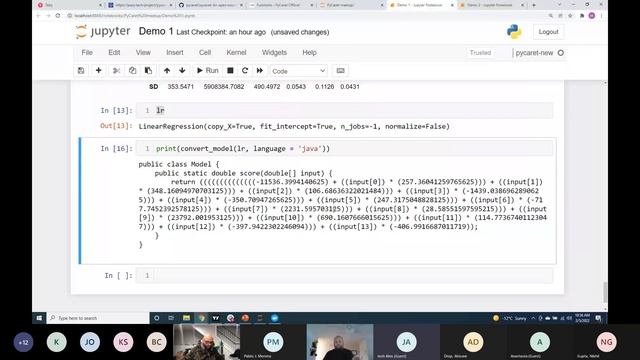Open a new browser tab with the plus
The width and height of the screenshot is (640, 360).
[x=533, y=5]
